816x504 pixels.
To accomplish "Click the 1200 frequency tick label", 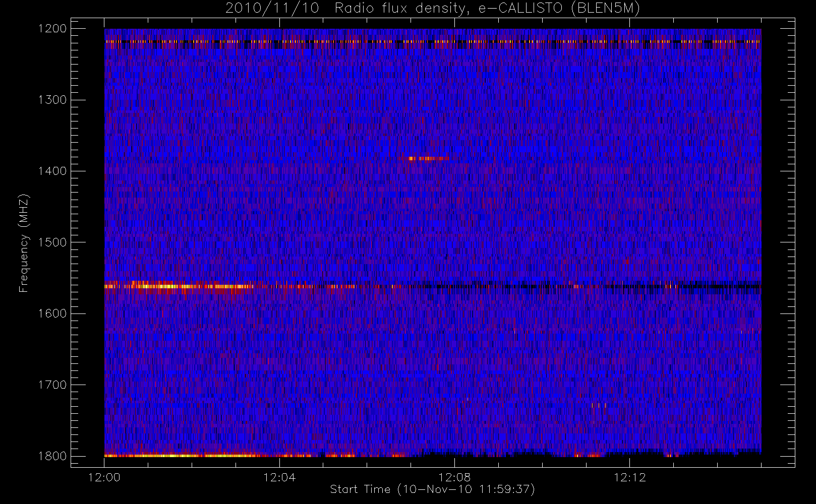I will tap(52, 29).
